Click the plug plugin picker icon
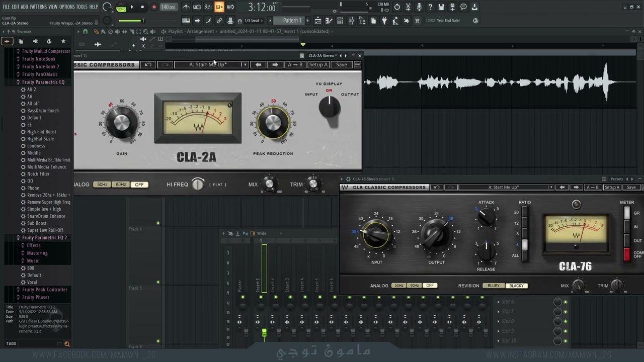This screenshot has height=362, width=644. (x=384, y=21)
